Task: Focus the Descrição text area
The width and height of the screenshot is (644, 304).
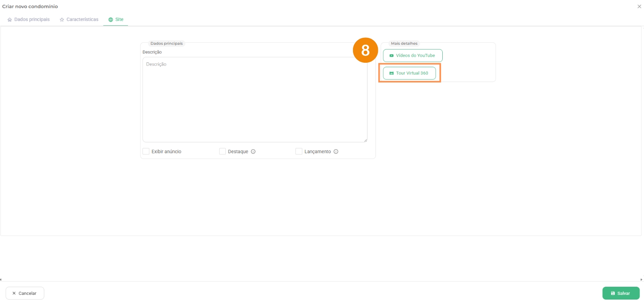Action: point(254,100)
